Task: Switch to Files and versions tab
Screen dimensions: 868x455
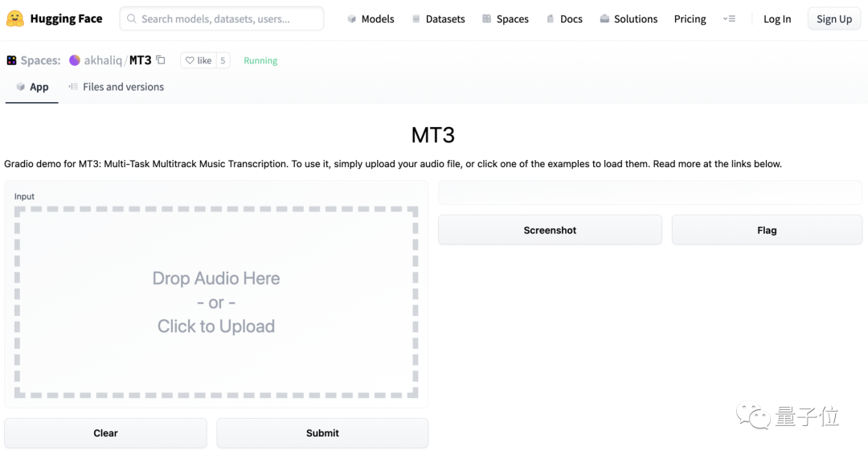Action: [117, 87]
